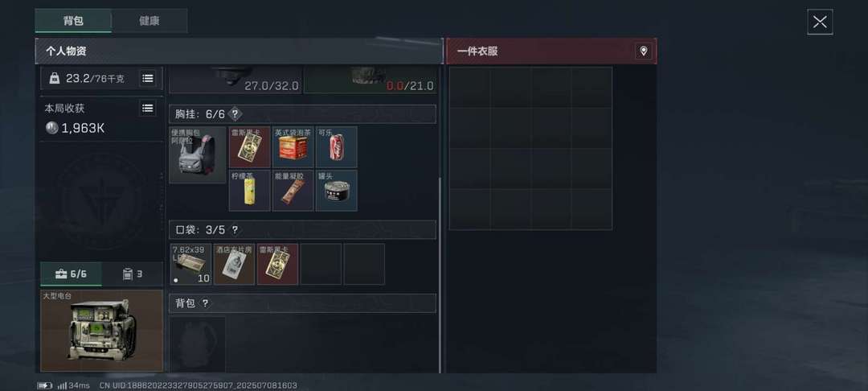Switch to the 健康 tab

(x=149, y=21)
